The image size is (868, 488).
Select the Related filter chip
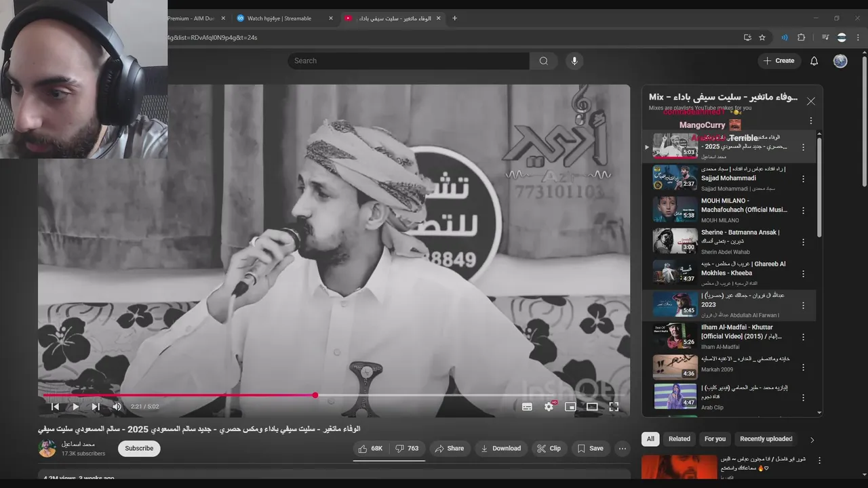click(679, 439)
